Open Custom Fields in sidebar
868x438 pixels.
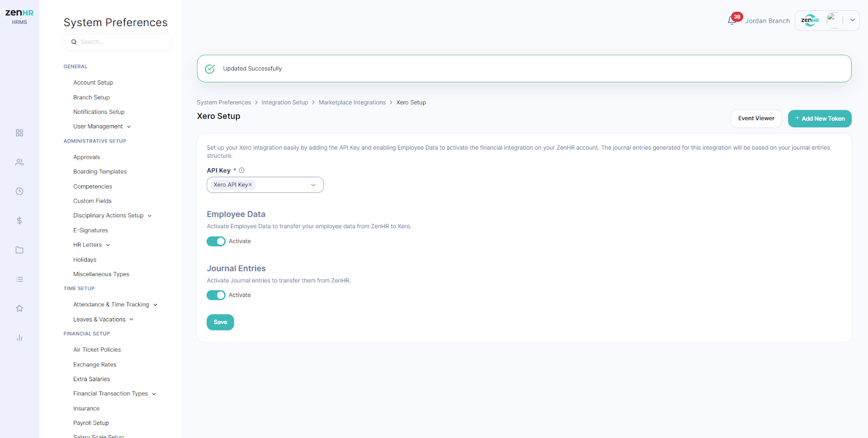click(x=93, y=201)
